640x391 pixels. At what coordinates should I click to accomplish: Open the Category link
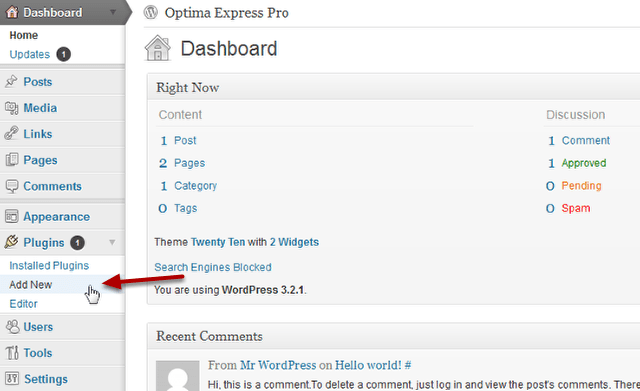[195, 186]
